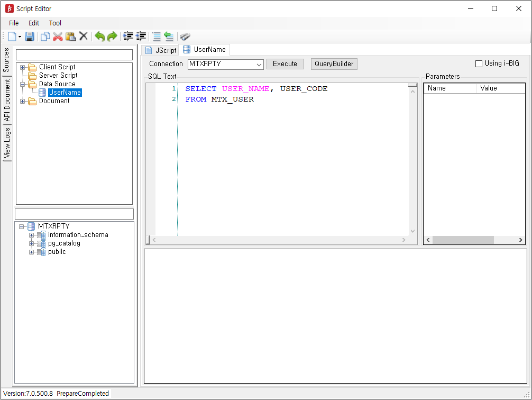The width and height of the screenshot is (532, 400).
Task: Click the public schema icon
Action: pos(41,252)
